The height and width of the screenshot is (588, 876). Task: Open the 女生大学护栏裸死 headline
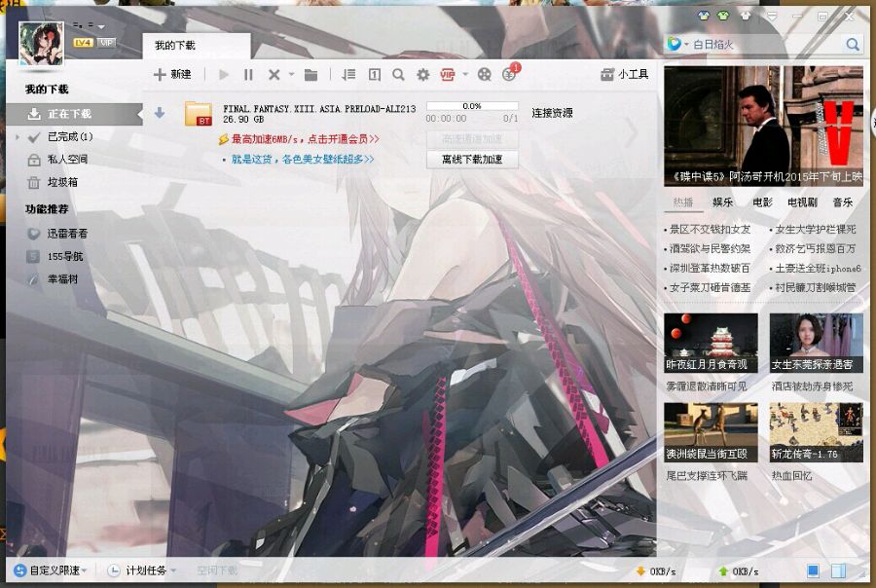pos(816,229)
